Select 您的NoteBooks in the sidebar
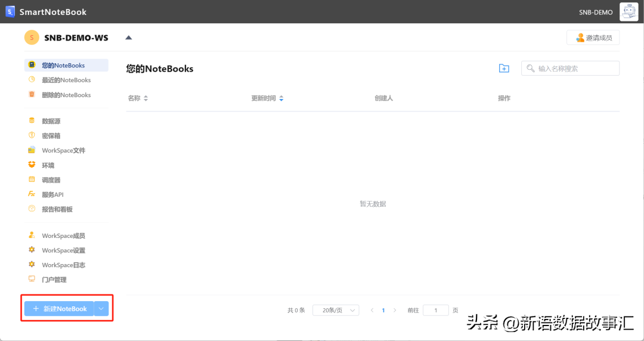Screen dimensions: 644x341 (x=63, y=66)
